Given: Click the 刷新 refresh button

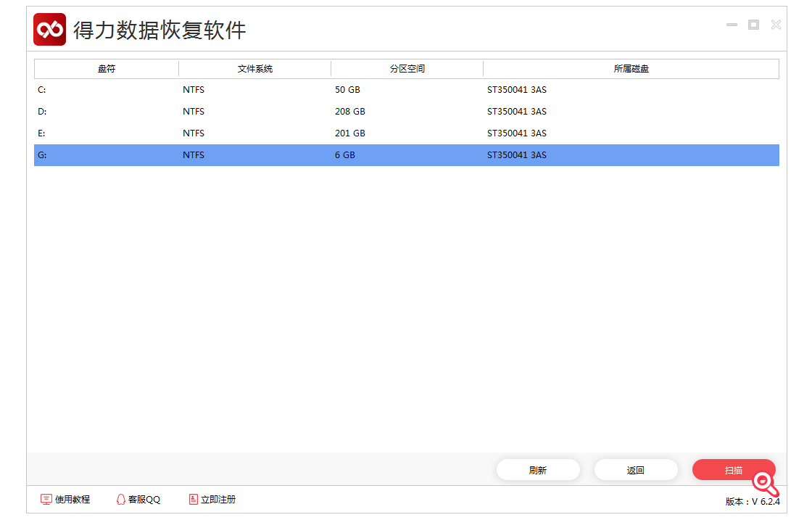Looking at the screenshot, I should 538,470.
